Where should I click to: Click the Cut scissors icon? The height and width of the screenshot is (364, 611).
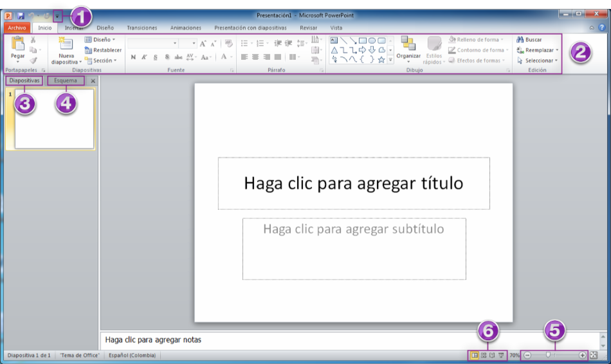33,40
